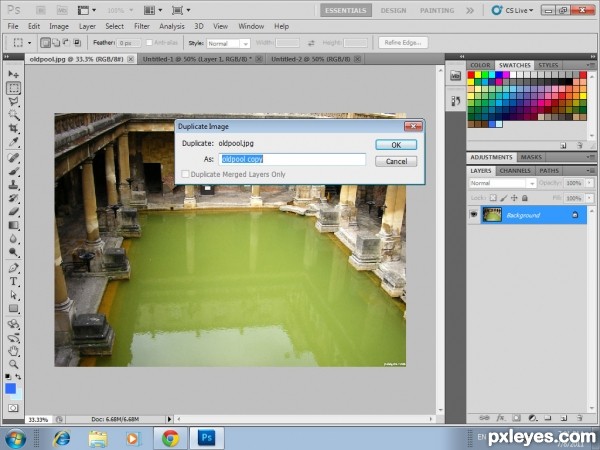Switch to Untitled-1 document tab
Viewport: 600px width, 450px height.
[x=197, y=59]
